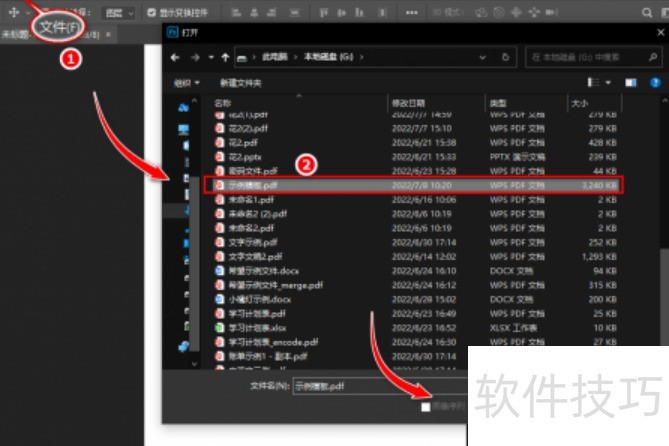Click the 新建文件夹 button

(241, 83)
